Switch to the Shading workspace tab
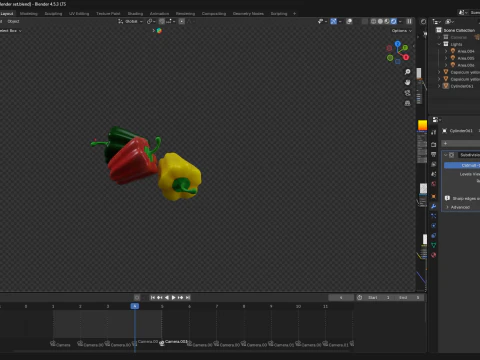Image resolution: width=480 pixels, height=360 pixels. pos(135,14)
